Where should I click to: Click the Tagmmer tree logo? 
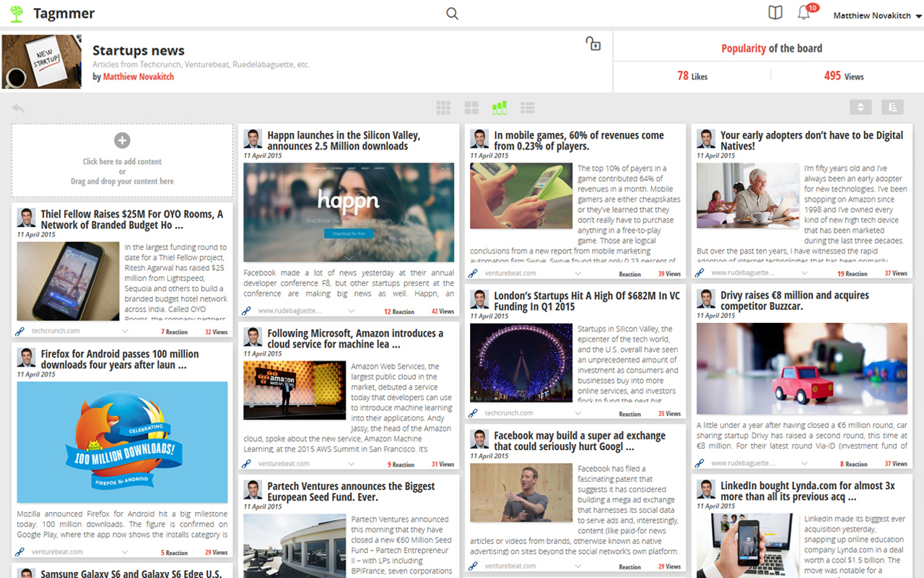17,14
